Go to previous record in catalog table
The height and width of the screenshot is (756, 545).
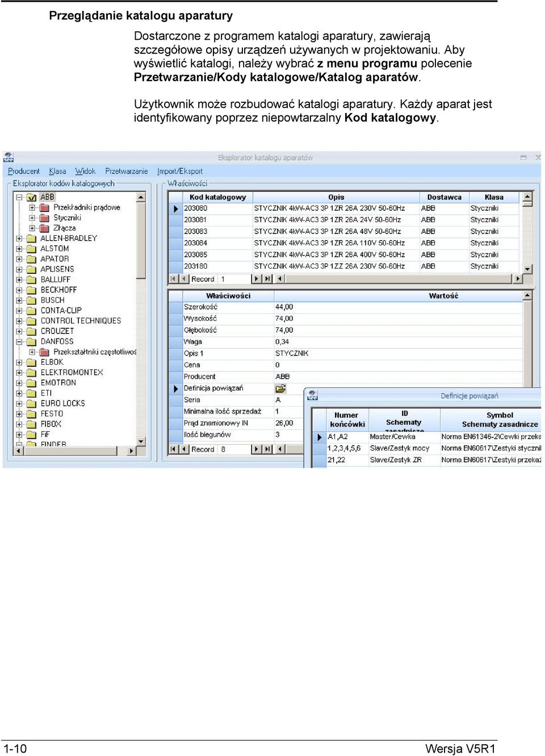[183, 279]
